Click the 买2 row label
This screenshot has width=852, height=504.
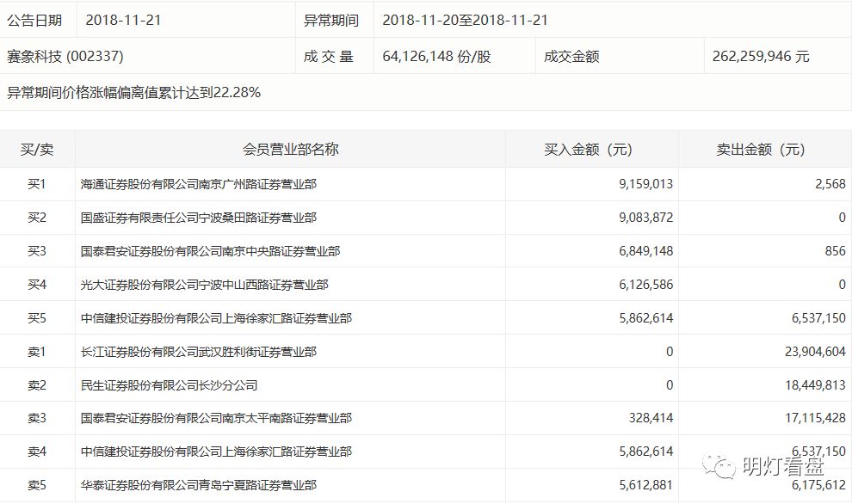pos(37,218)
